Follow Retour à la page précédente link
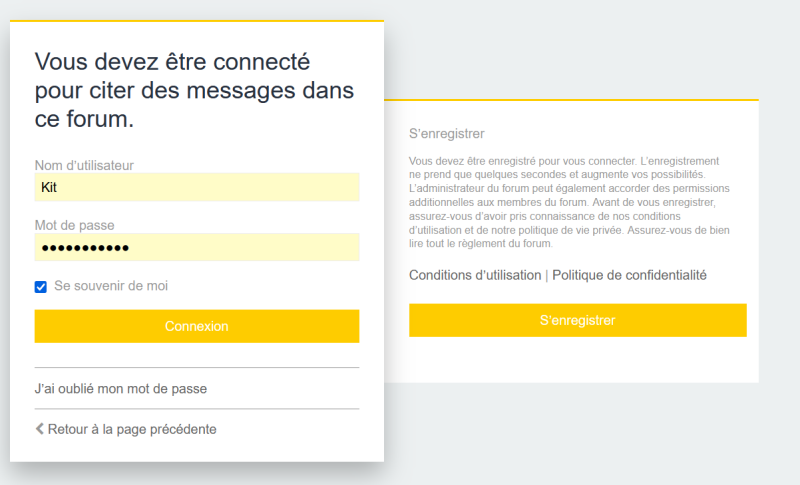 [x=132, y=429]
